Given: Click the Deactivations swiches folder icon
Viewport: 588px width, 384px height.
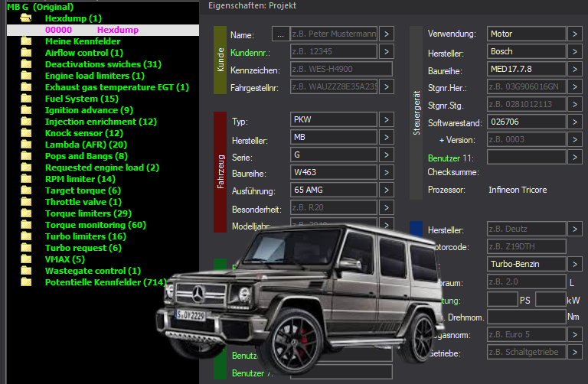Looking at the screenshot, I should [26, 64].
